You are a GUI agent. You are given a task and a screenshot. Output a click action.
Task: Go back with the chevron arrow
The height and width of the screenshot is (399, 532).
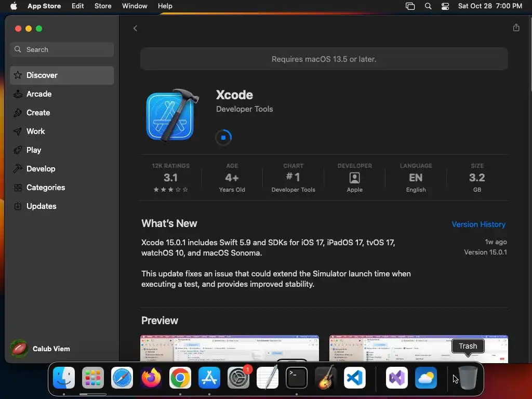[x=135, y=29]
